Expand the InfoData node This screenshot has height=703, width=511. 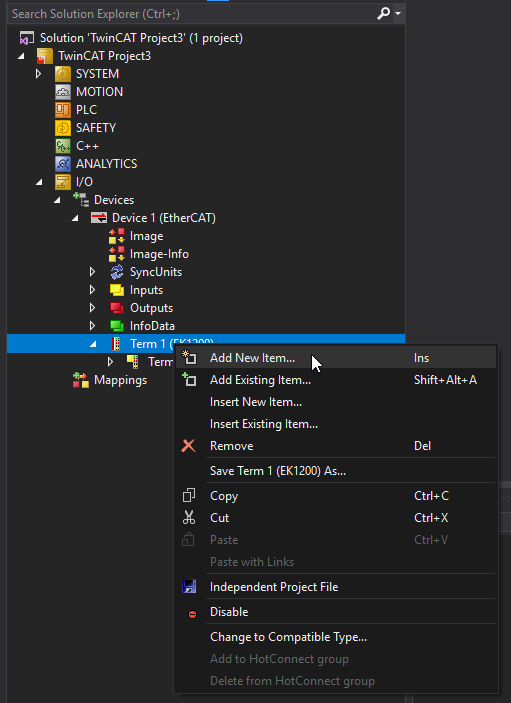[92, 326]
